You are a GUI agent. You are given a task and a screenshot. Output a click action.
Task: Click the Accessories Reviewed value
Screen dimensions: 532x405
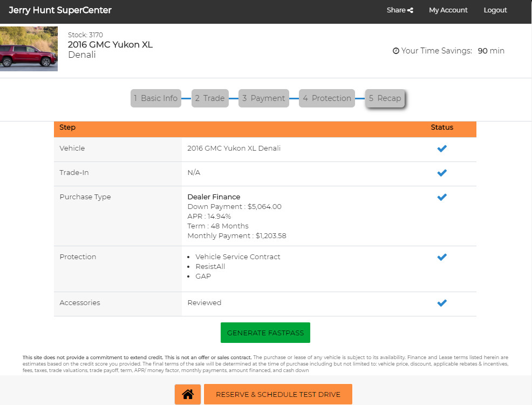click(x=204, y=303)
